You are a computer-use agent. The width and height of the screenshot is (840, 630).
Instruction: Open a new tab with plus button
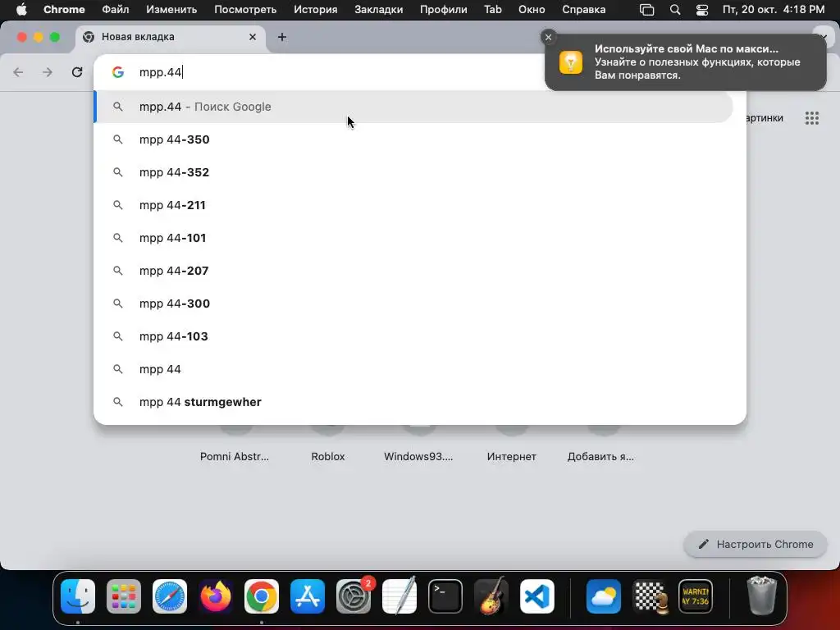[x=282, y=37]
